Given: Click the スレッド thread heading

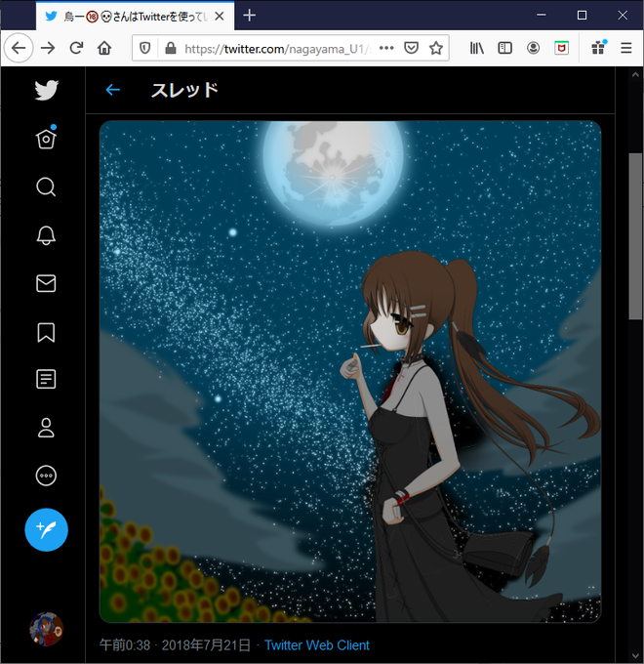Looking at the screenshot, I should click(184, 90).
